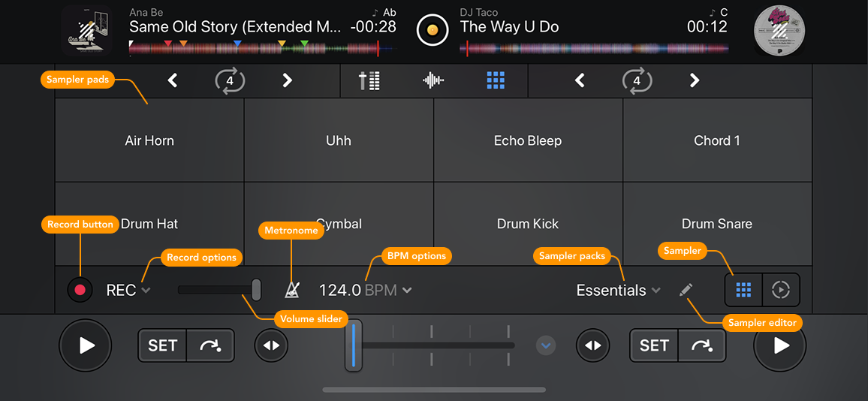Trigger the Chord 1 pad
Viewport: 868px width, 401px height.
pos(717,140)
